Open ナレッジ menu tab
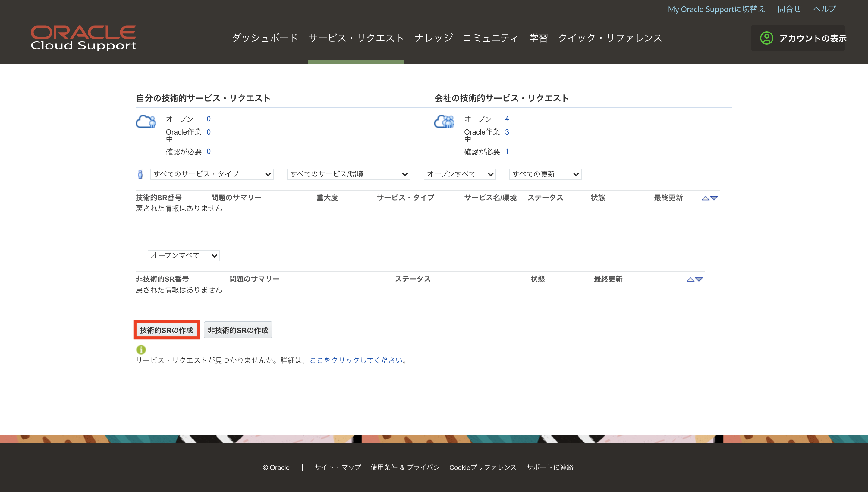Viewport: 868px width, 494px height. point(434,38)
